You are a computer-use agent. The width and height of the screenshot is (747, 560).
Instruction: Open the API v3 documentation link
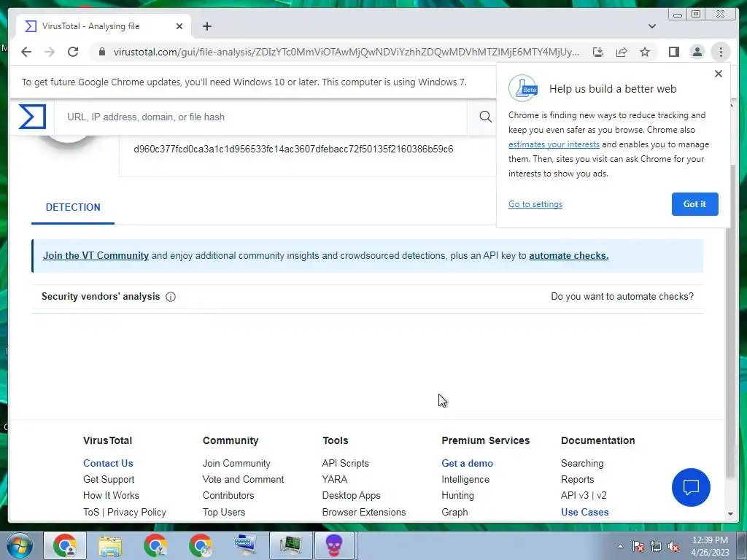point(575,495)
